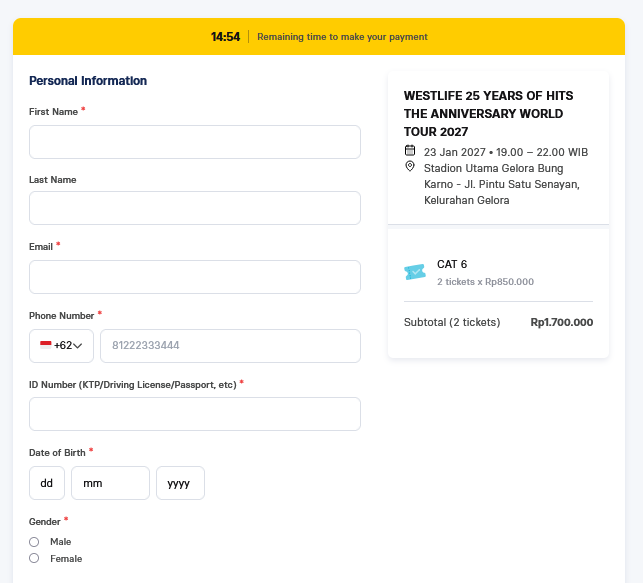The width and height of the screenshot is (643, 583).
Task: Open the dd day of birth selector
Action: pyautogui.click(x=47, y=483)
